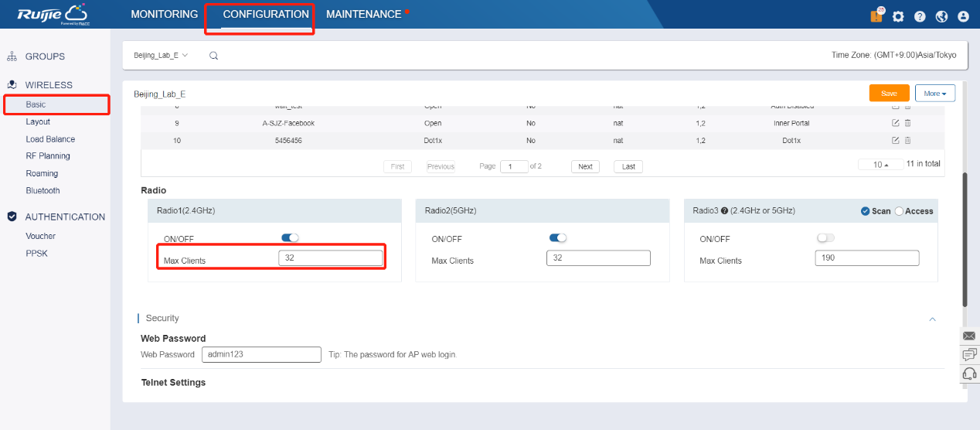This screenshot has height=430, width=980.
Task: Open the mail envelope icon in the side widget
Action: click(x=969, y=335)
